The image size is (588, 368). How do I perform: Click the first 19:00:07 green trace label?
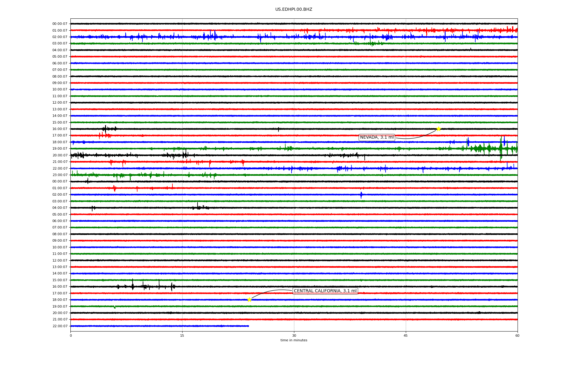tap(60, 149)
